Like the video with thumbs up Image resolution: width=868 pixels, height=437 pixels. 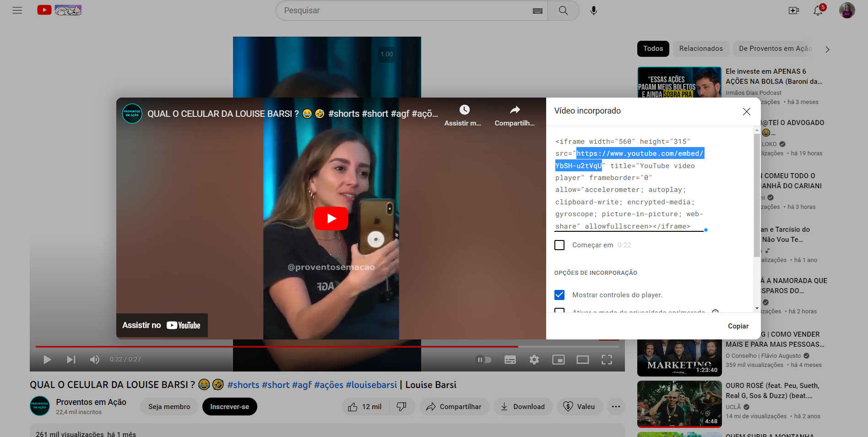coord(365,407)
